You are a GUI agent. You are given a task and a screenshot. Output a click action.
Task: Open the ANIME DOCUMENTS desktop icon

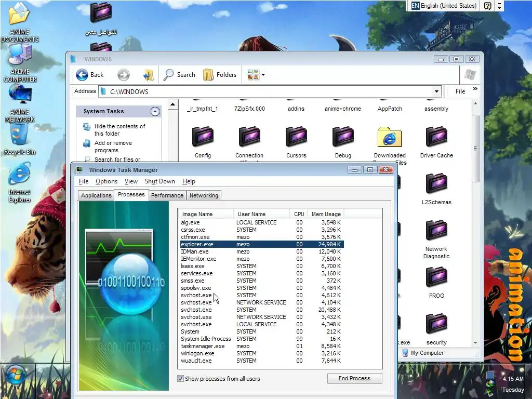(19, 22)
